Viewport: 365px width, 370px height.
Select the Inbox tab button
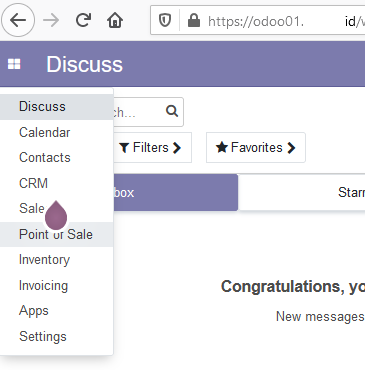[176, 192]
